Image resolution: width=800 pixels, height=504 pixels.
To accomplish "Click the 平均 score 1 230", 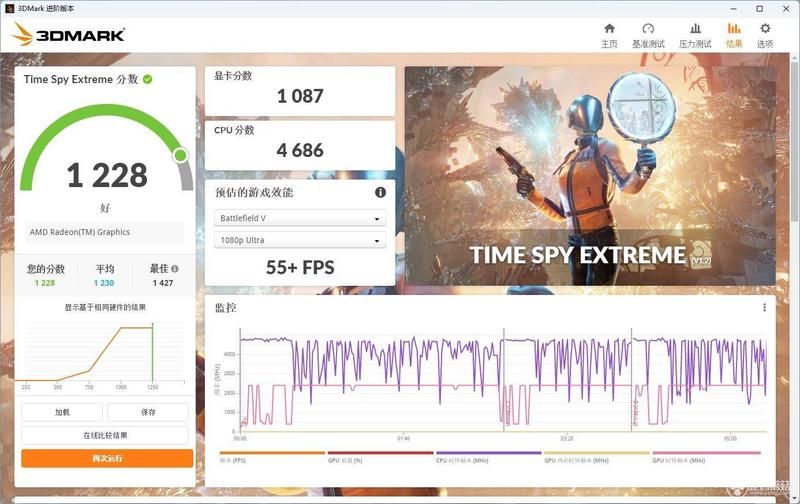I will tap(104, 283).
